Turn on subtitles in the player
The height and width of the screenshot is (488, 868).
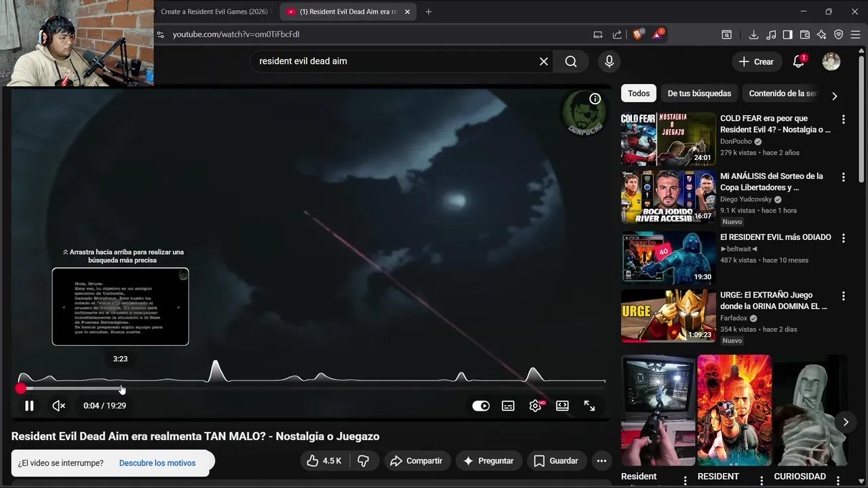tap(508, 405)
